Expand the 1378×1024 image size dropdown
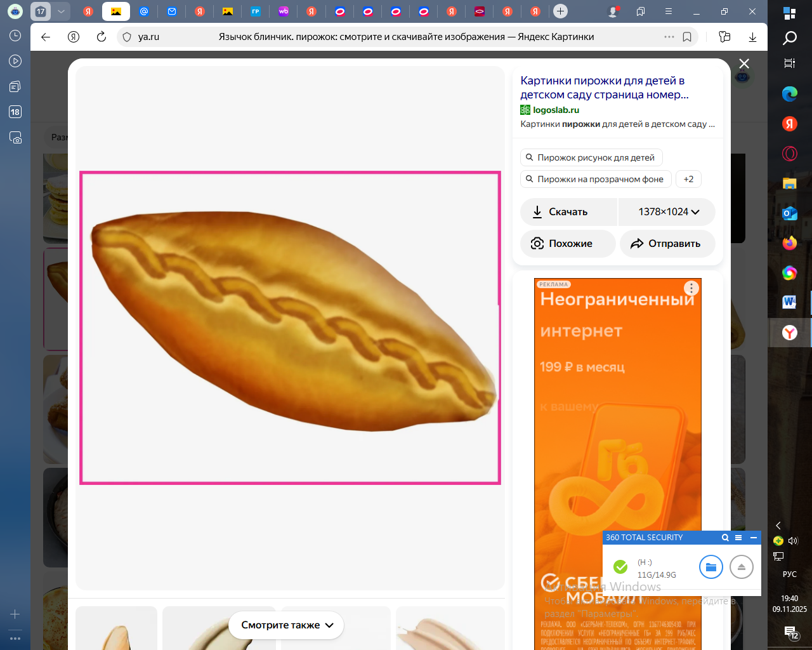 [x=668, y=212]
